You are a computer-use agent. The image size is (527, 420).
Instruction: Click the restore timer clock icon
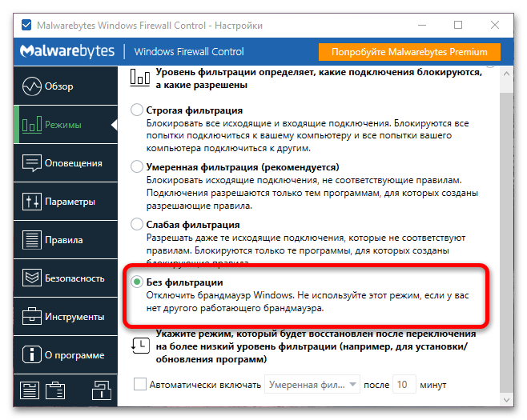140,346
